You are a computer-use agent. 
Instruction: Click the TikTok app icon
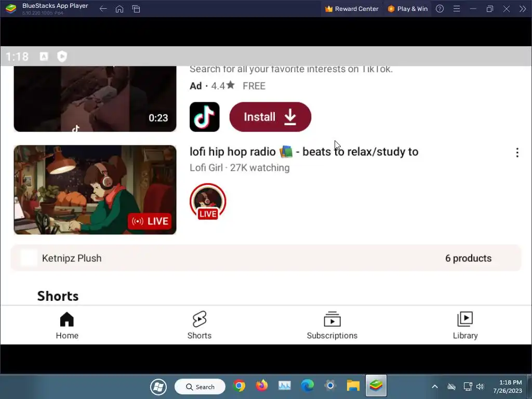[205, 117]
